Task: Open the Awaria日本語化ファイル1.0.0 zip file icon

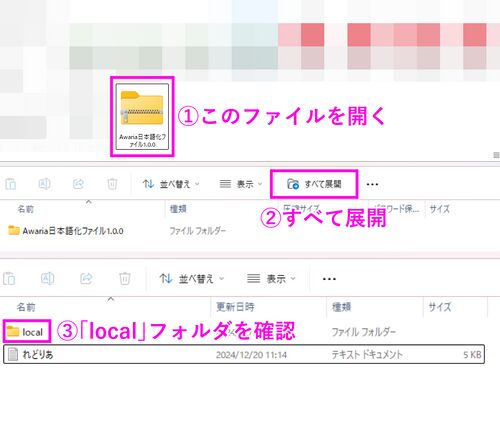Action: [142, 116]
